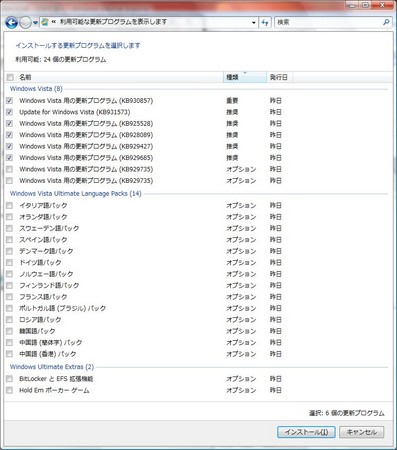Viewport: 397px width, 450px height.
Task: Select the イタリア語パック row text
Action: click(43, 205)
